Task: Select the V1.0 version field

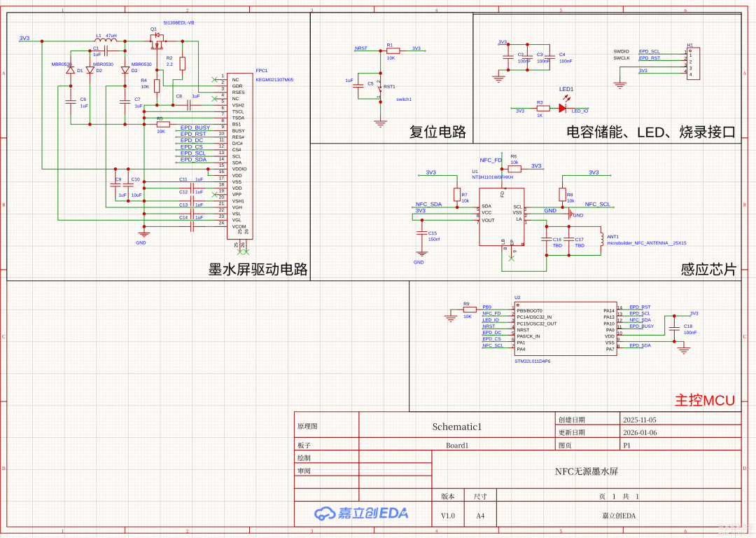Action: pos(447,516)
